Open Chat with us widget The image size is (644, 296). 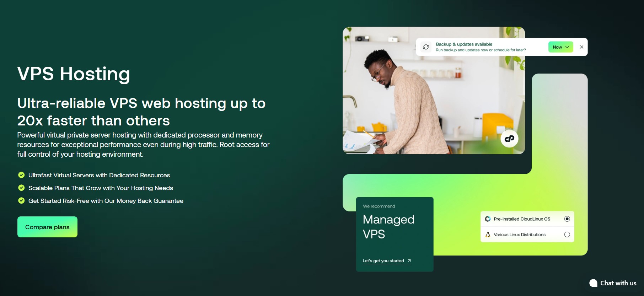coord(613,283)
